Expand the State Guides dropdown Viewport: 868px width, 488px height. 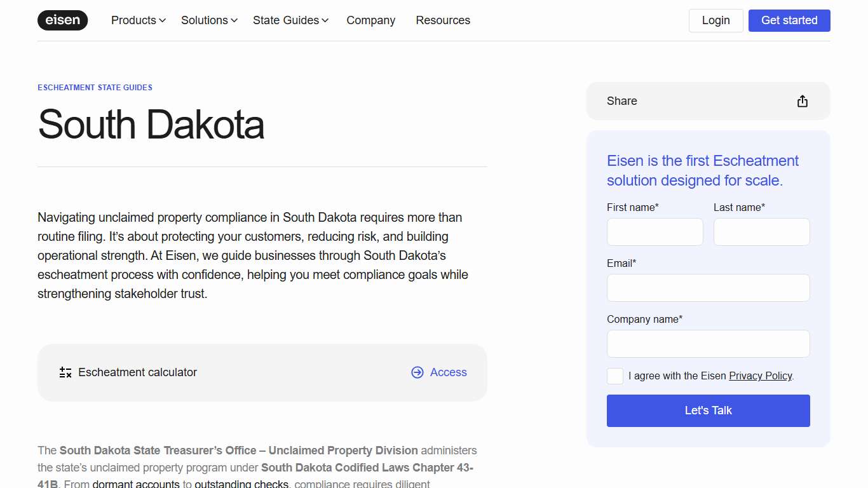(290, 20)
